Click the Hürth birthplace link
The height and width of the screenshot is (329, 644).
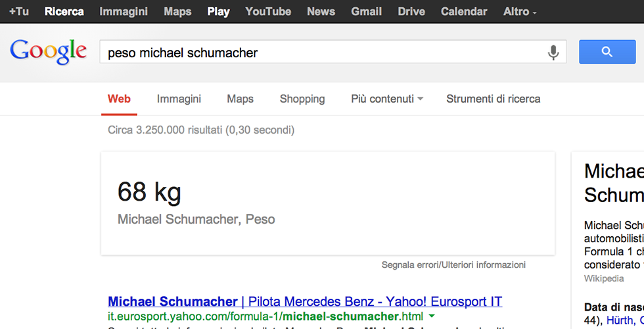point(618,320)
